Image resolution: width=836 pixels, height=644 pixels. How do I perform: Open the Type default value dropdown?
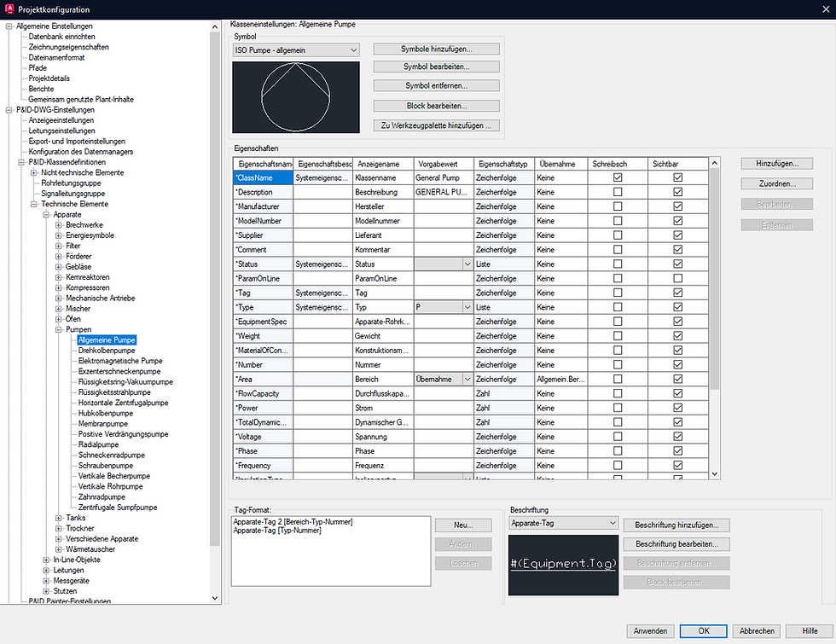click(467, 307)
